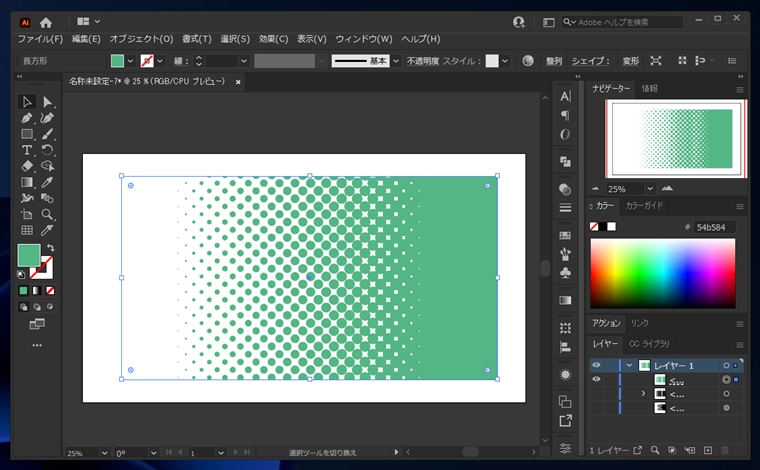Open 変形 options in control bar
Image resolution: width=760 pixels, height=470 pixels.
click(631, 61)
